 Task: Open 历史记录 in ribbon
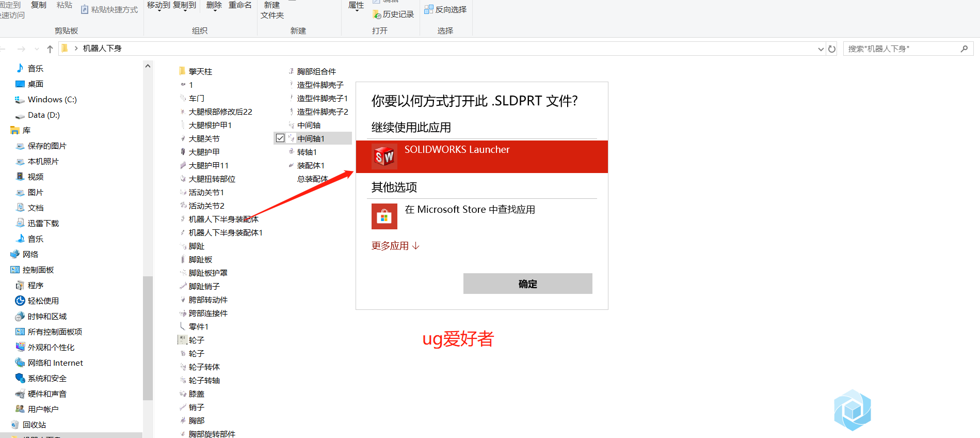[393, 14]
